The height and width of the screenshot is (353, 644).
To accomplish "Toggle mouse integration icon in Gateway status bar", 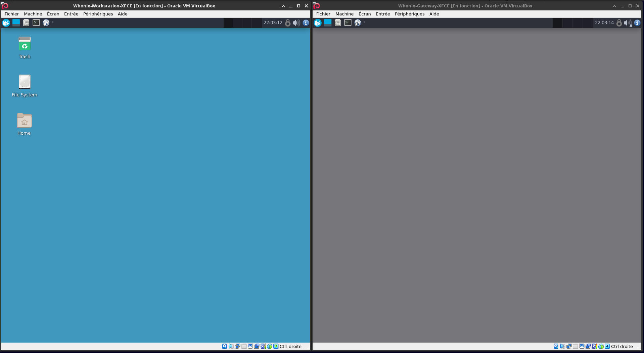I will [601, 346].
